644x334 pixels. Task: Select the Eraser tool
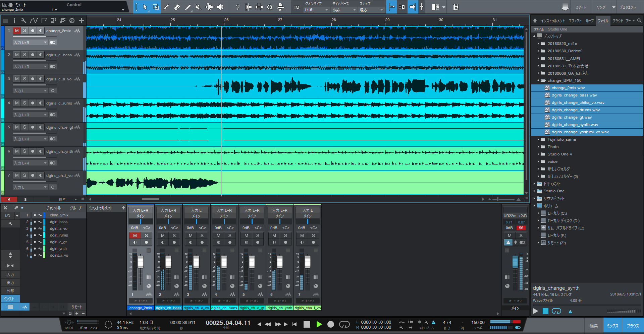tap(177, 7)
